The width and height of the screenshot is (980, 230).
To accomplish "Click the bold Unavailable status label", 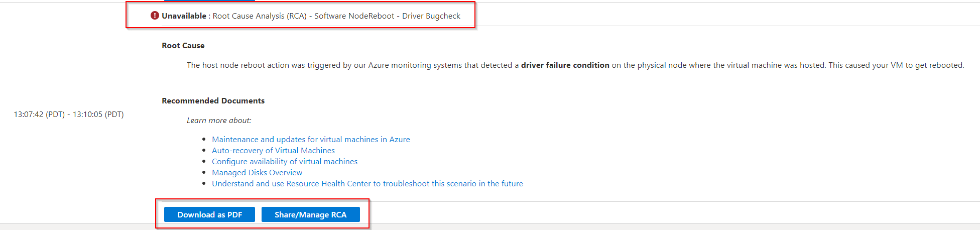I will pos(184,16).
